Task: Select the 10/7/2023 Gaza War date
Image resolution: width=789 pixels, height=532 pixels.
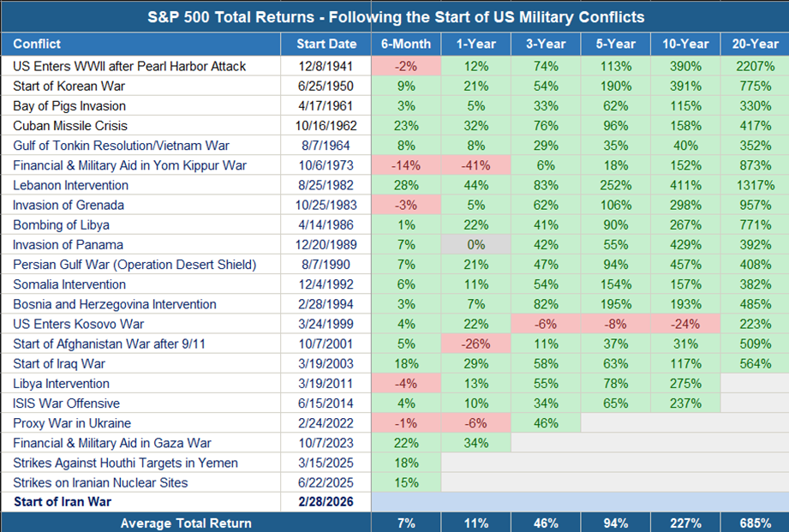Action: click(x=326, y=443)
